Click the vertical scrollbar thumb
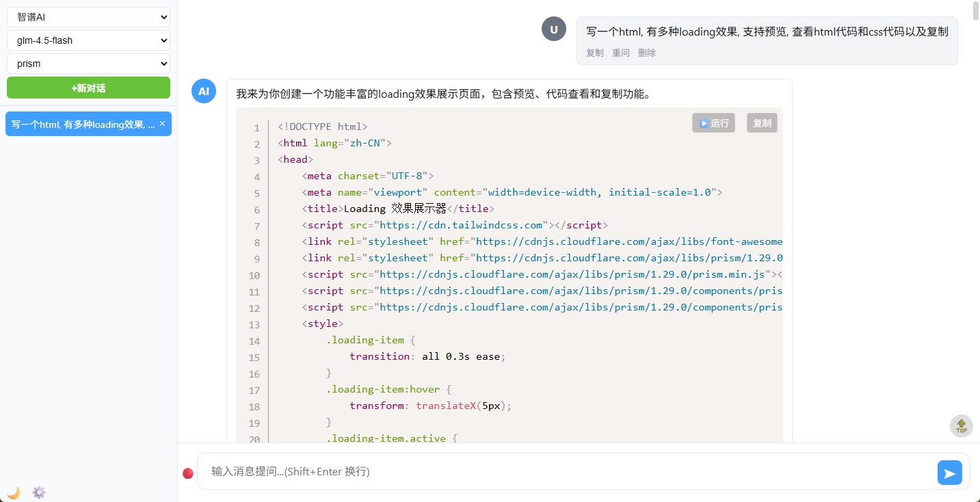Viewport: 980px width, 502px height. click(x=975, y=12)
